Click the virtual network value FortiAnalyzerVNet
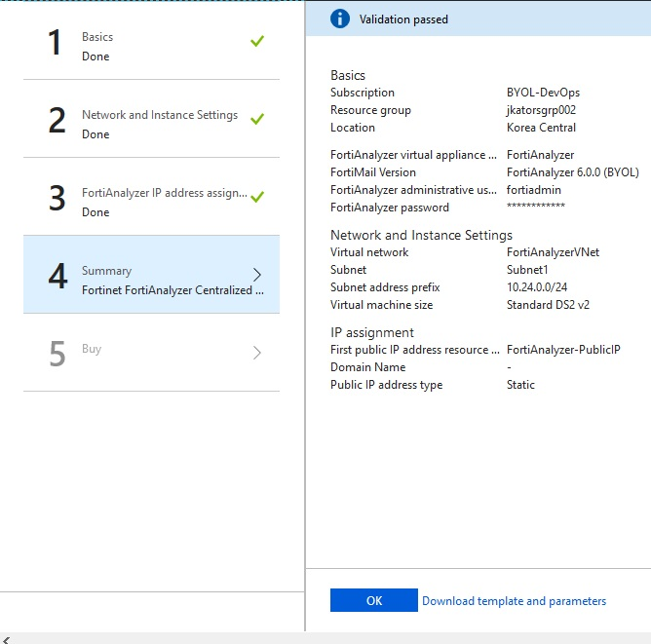This screenshot has height=644, width=651. click(553, 252)
